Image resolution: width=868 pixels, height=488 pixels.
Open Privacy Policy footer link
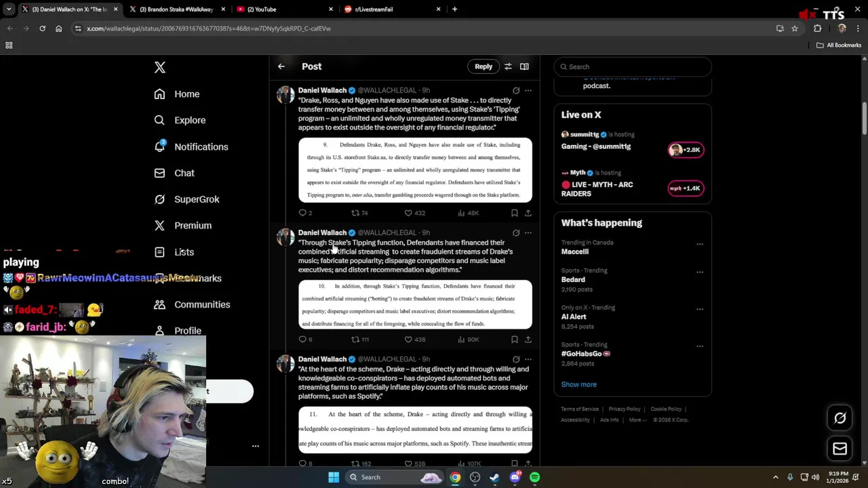pos(625,409)
